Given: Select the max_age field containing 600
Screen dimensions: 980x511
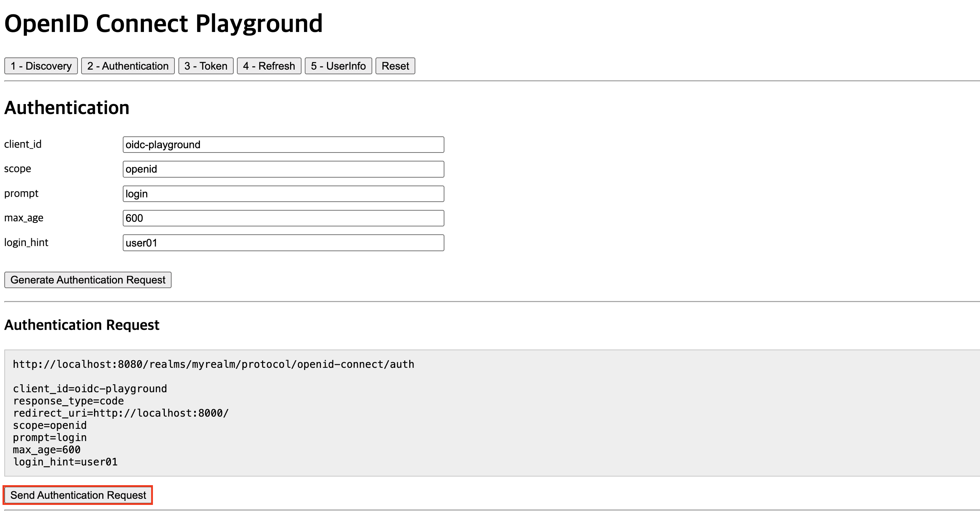Looking at the screenshot, I should 283,218.
